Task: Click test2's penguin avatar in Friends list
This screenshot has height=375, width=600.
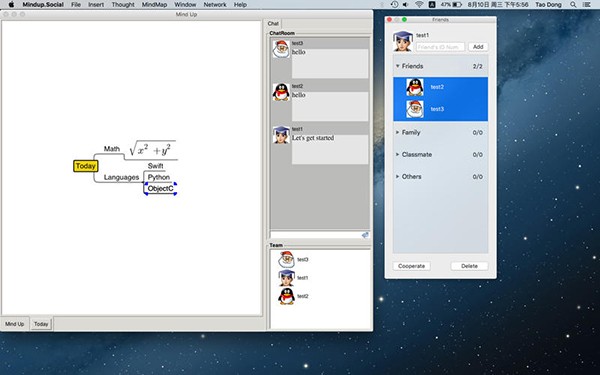Action: pyautogui.click(x=415, y=87)
